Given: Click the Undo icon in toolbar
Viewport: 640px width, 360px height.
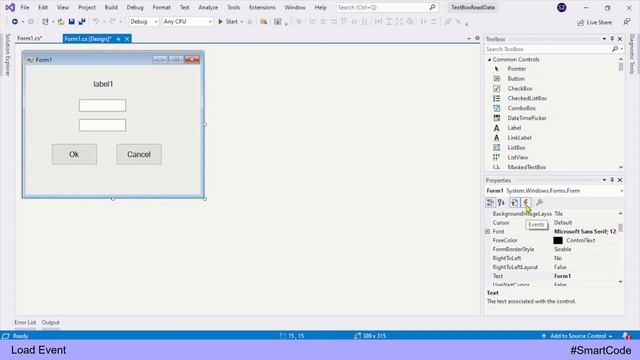Looking at the screenshot, I should (x=96, y=22).
